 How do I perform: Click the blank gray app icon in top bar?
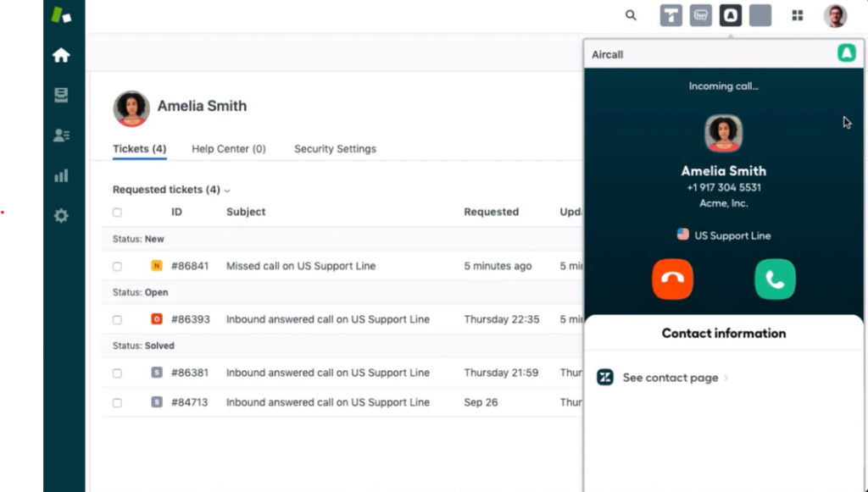tap(760, 15)
